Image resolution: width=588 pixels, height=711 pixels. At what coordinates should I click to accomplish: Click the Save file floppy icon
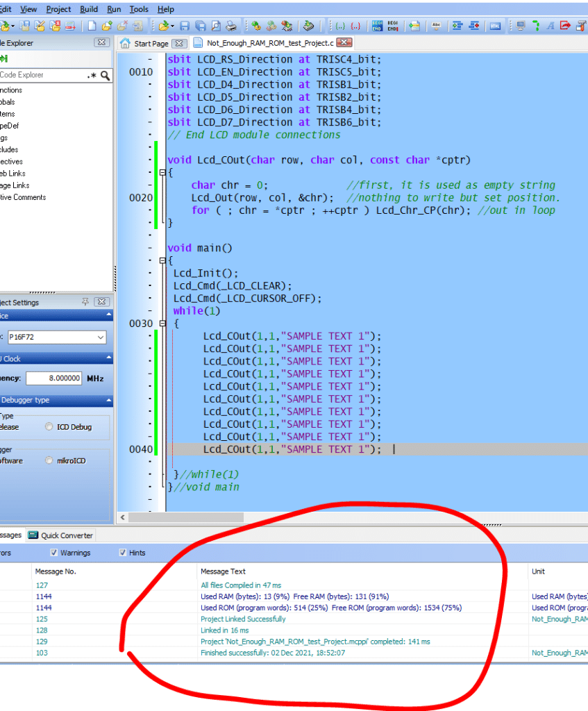coord(185,26)
